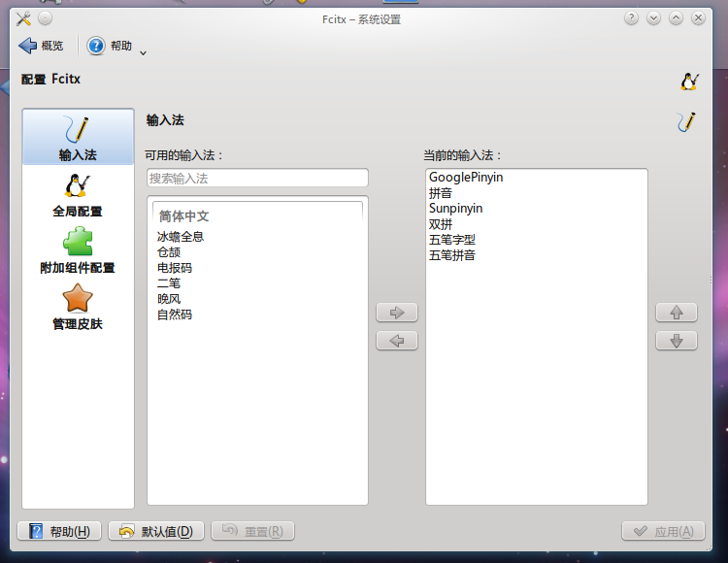
Task: Select Sunpinyin in current input methods
Action: pos(536,209)
